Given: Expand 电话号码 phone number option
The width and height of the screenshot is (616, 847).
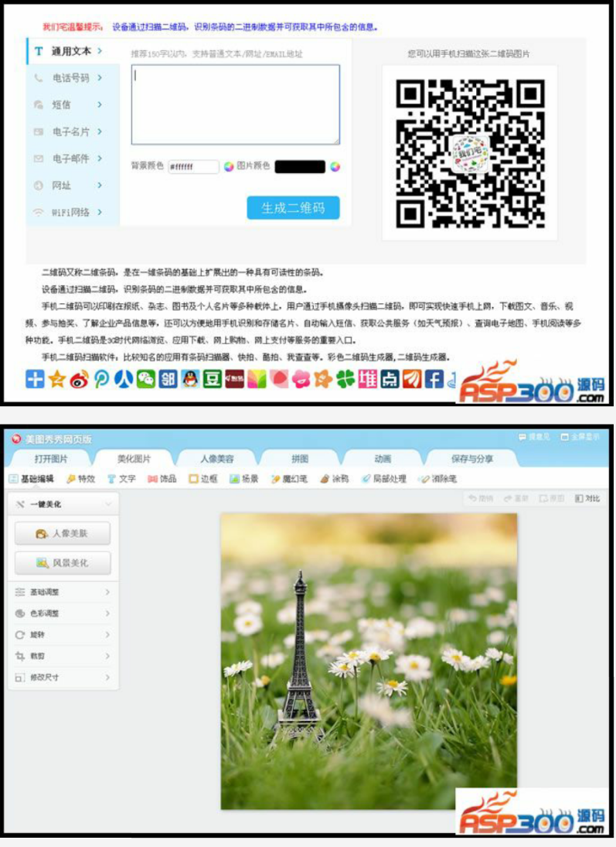Looking at the screenshot, I should tap(73, 78).
